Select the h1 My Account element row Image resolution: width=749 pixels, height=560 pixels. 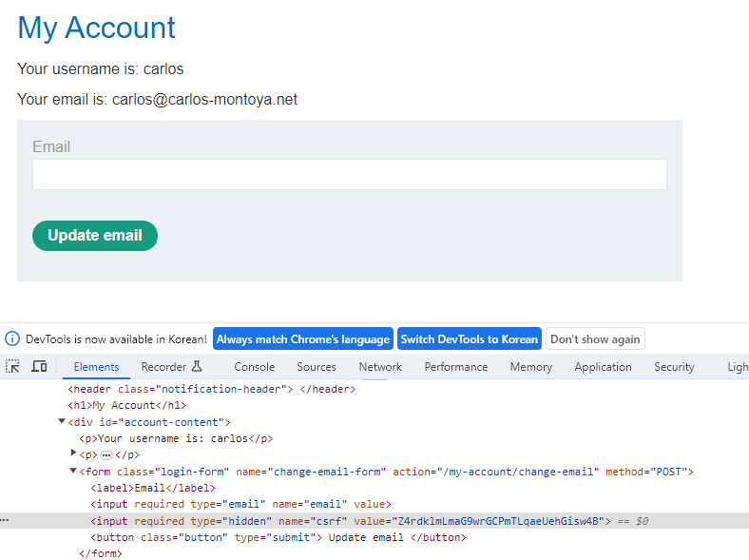[126, 405]
